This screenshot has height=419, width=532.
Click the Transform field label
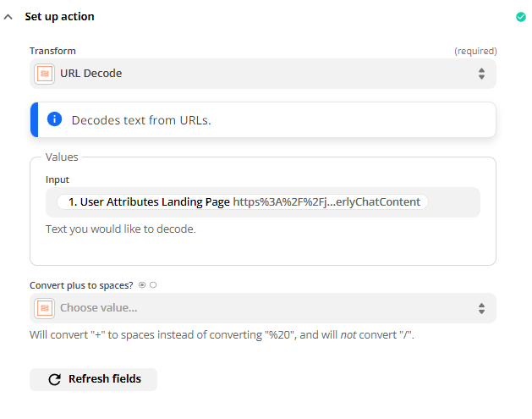point(52,51)
